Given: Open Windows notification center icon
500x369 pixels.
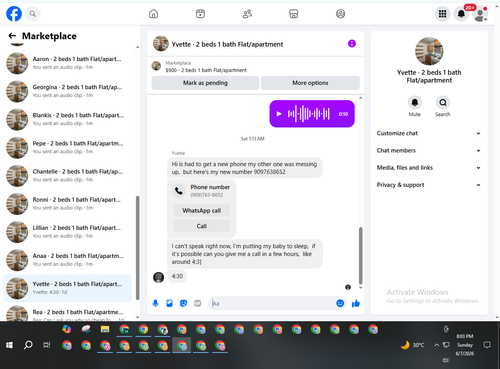Looking at the screenshot, I should click(487, 345).
